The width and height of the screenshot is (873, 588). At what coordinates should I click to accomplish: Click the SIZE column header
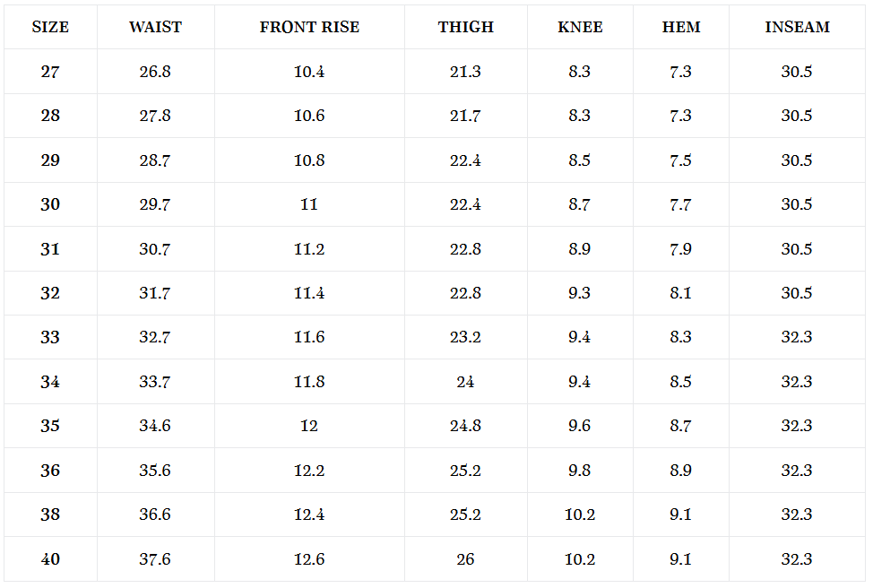tap(50, 27)
